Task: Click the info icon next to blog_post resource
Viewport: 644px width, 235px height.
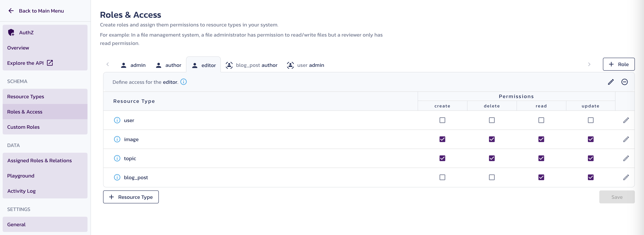Action: click(x=117, y=177)
